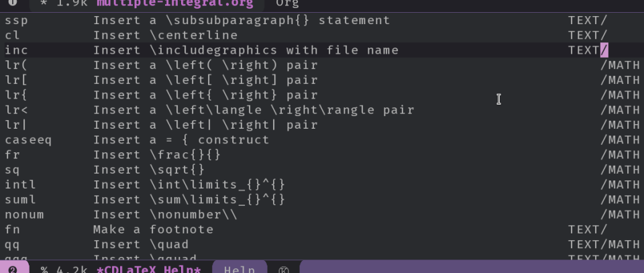Click the 'fr' key for \frac{}{}
The image size is (644, 273).
click(x=12, y=155)
